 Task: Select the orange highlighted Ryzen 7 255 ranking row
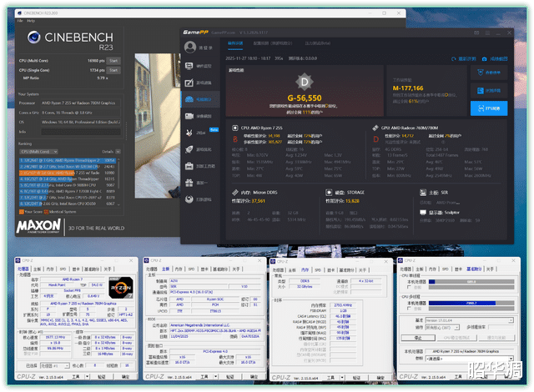(x=67, y=173)
